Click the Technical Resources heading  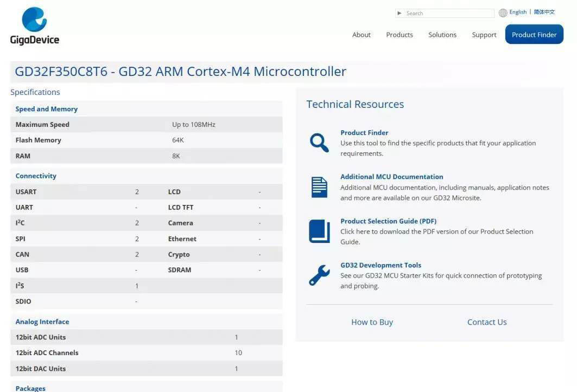coord(355,105)
